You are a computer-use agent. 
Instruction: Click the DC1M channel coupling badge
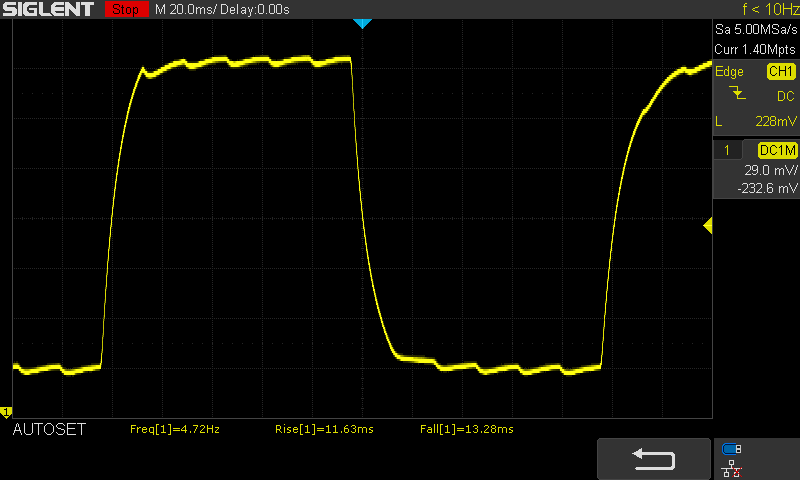tap(778, 150)
